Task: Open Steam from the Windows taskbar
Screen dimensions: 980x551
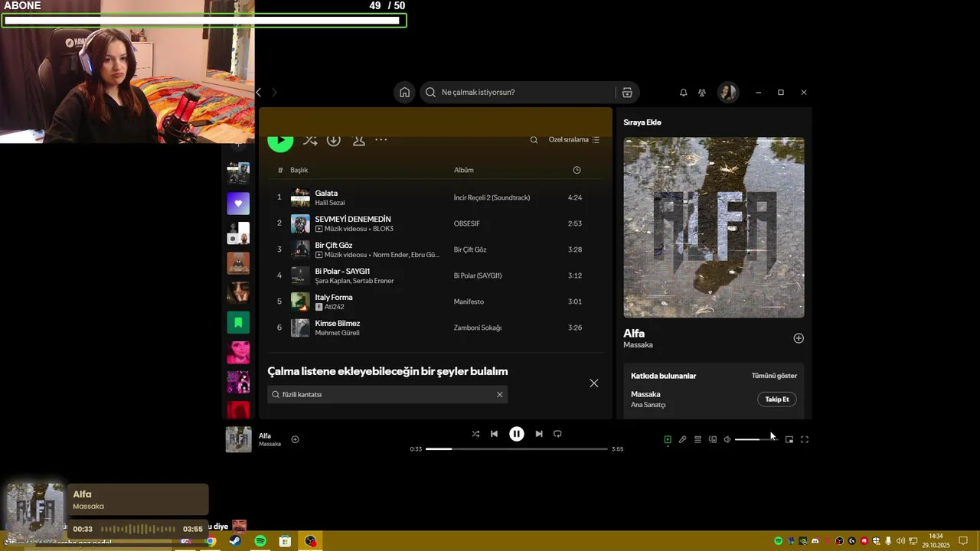Action: 234,541
